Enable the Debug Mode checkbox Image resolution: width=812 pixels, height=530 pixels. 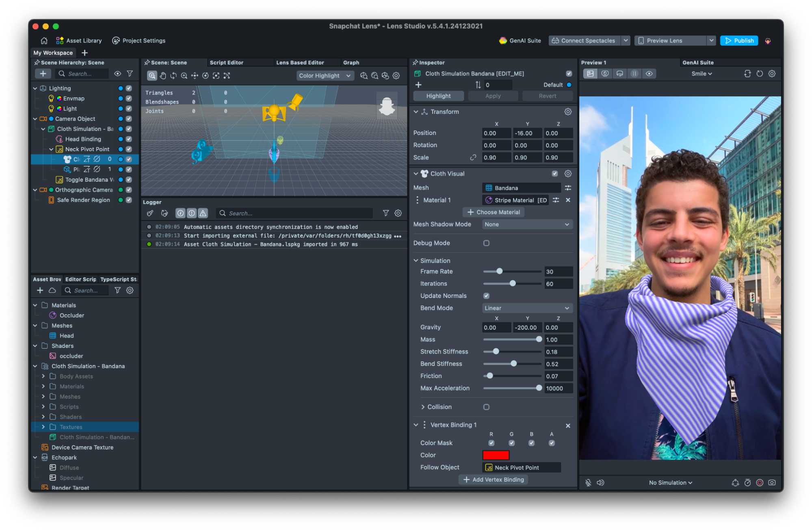pos(486,243)
